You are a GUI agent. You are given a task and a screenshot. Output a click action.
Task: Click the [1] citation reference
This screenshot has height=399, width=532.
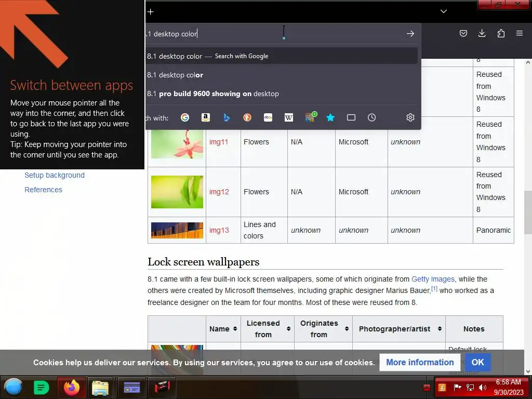coord(434,289)
